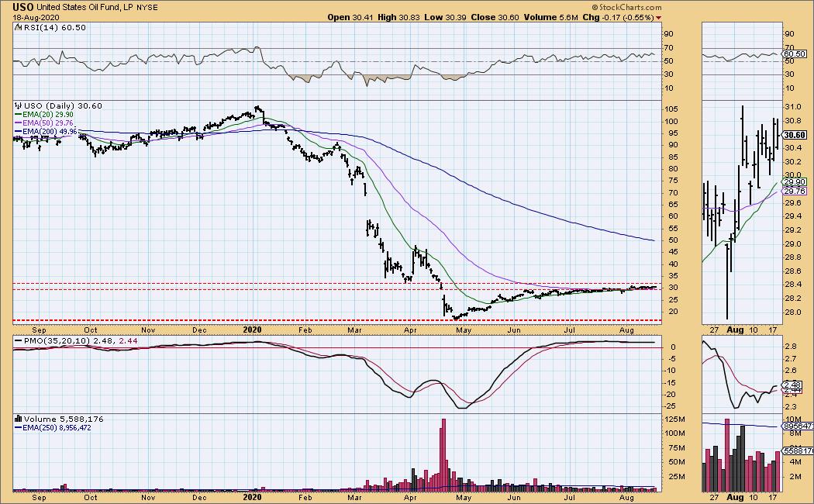Image resolution: width=814 pixels, height=504 pixels.
Task: Click the -25 label on PMO axis
Action: click(671, 407)
